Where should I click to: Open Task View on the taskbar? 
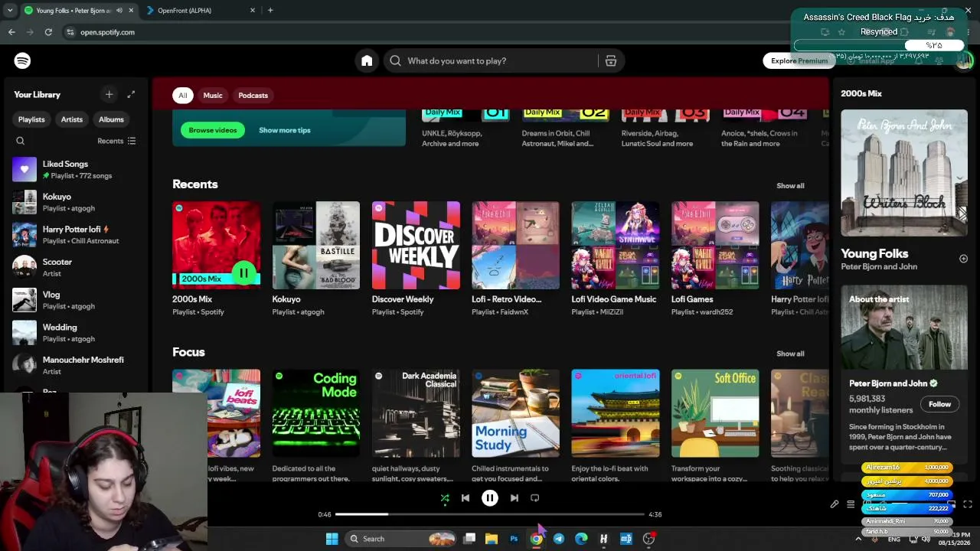click(x=469, y=539)
